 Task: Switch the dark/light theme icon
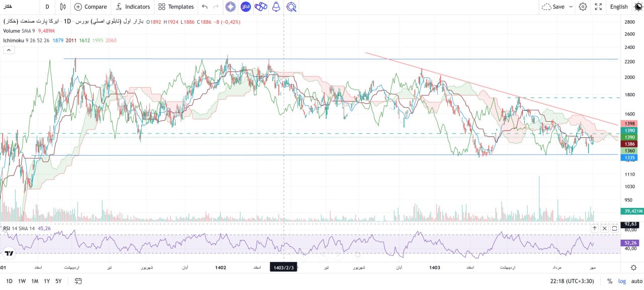[x=638, y=7]
